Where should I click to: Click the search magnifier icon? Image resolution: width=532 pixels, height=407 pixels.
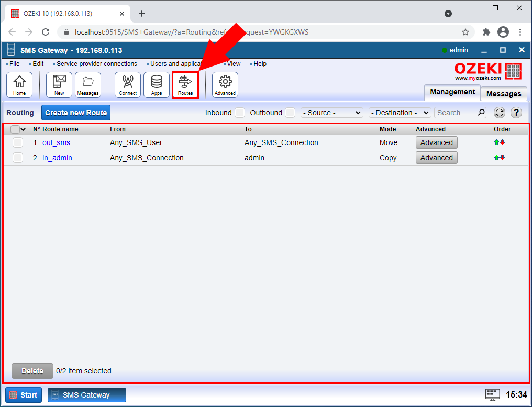[481, 113]
